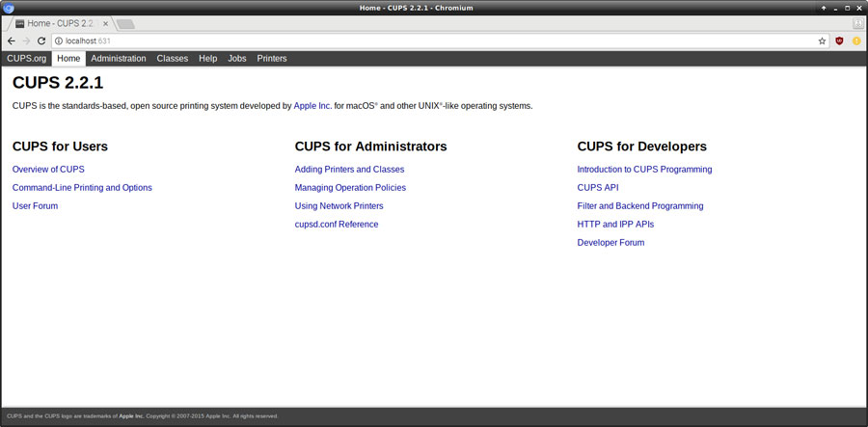Open Filter and Backend Programming link
The image size is (868, 427).
coord(640,205)
